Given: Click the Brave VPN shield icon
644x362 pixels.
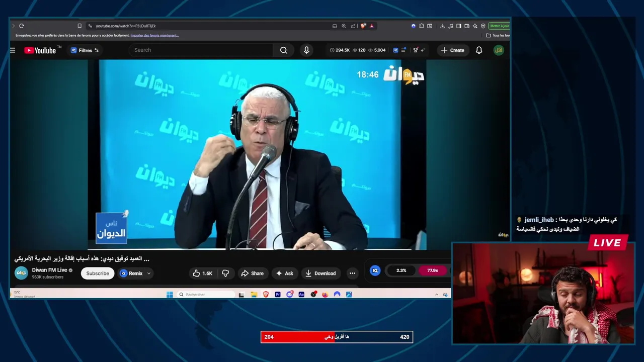Looking at the screenshot, I should pyautogui.click(x=483, y=26).
